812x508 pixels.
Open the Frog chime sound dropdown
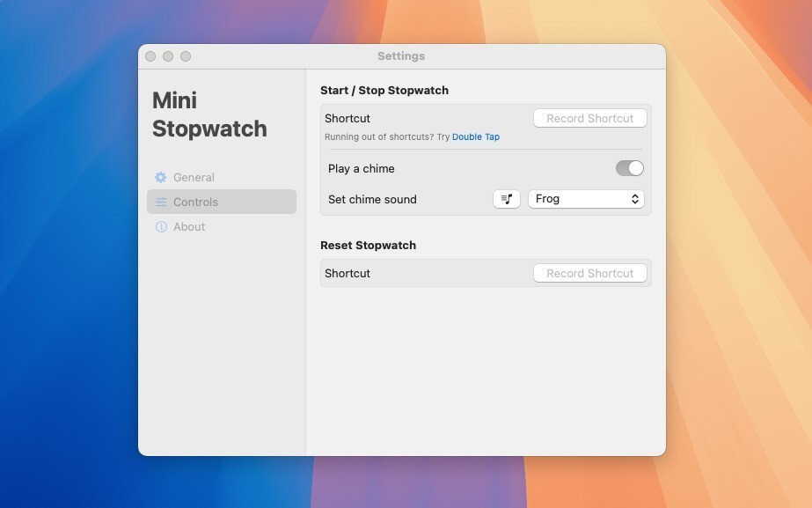click(585, 199)
